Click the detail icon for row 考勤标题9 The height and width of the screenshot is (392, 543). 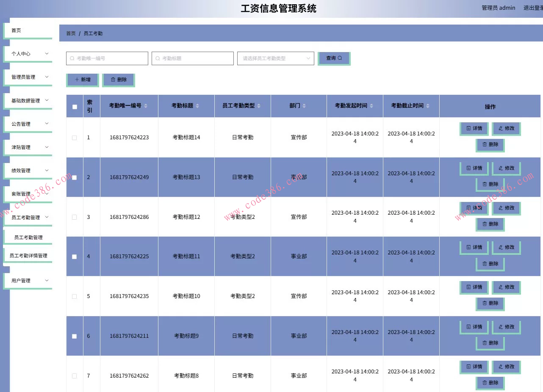tap(468, 327)
